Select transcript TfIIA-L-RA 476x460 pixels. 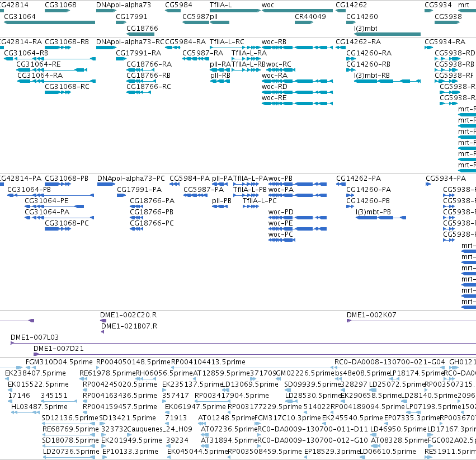[x=246, y=59]
